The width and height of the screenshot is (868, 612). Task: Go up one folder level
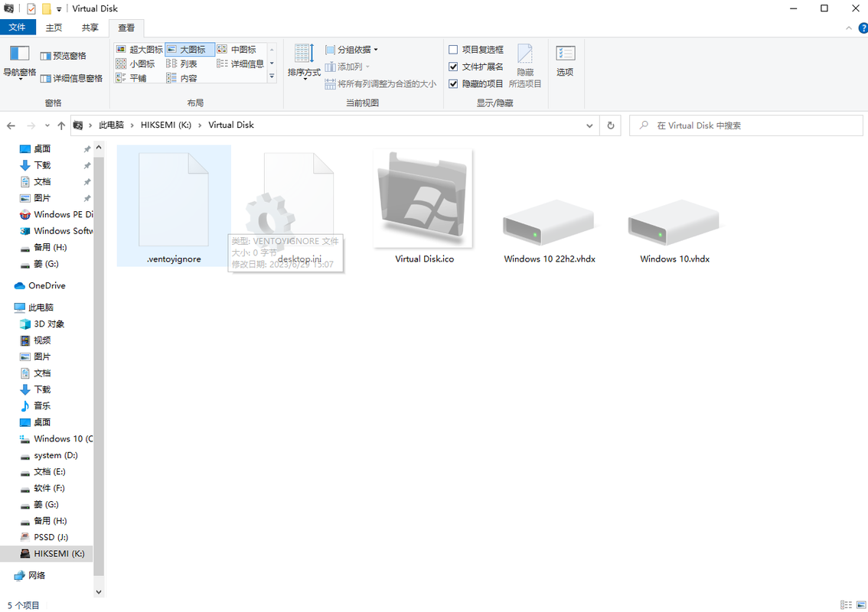[61, 125]
